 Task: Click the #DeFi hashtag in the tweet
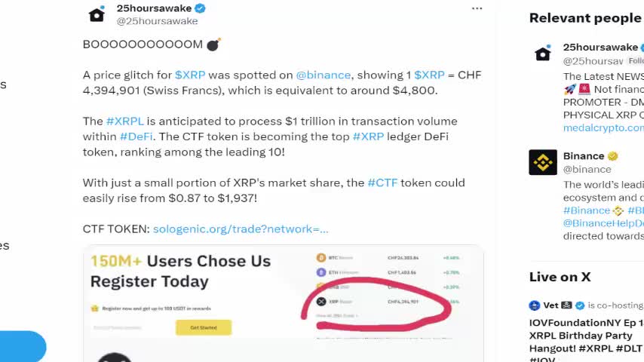click(x=138, y=137)
